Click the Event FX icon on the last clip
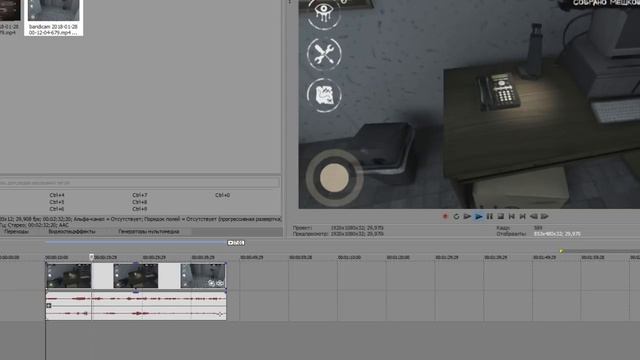 pos(220,283)
